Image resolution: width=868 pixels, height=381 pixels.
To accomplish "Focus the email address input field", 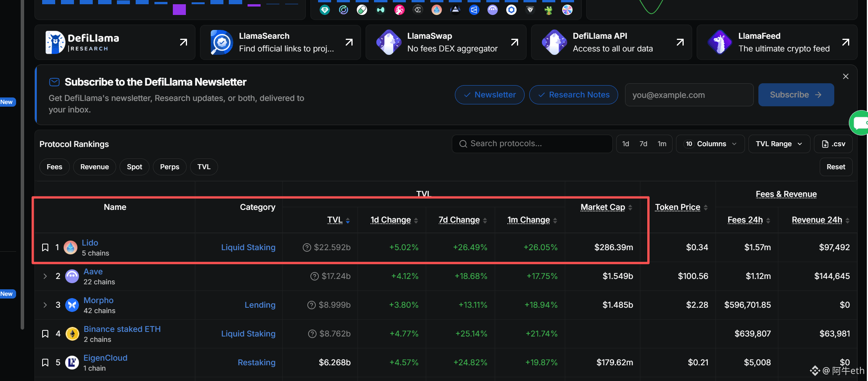I will pyautogui.click(x=689, y=95).
